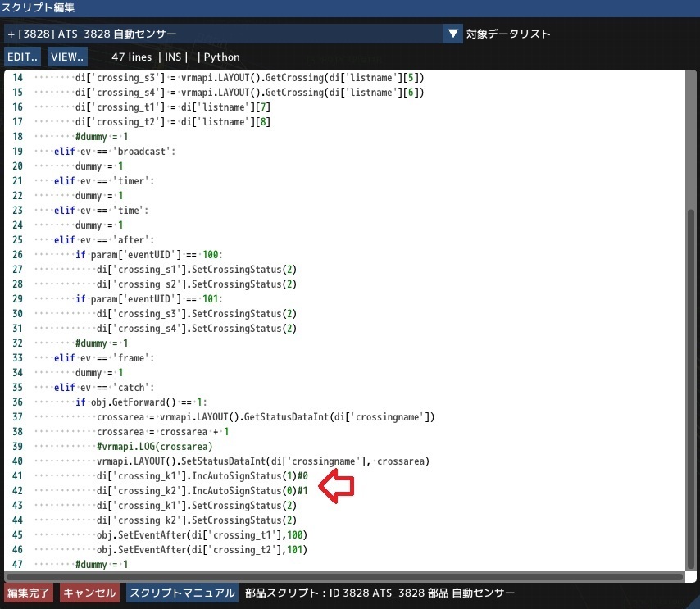
Task: Click the 対象データリスト label
Action: pyautogui.click(x=508, y=34)
